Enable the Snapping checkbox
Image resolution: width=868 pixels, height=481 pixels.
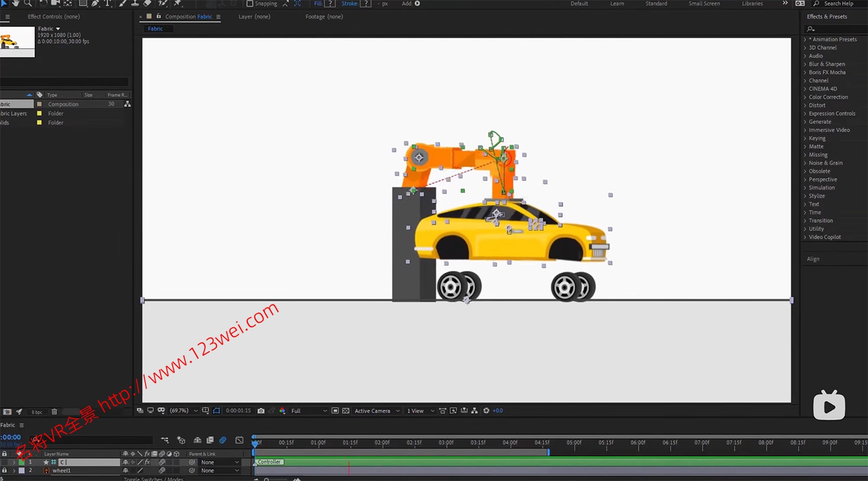tap(250, 4)
